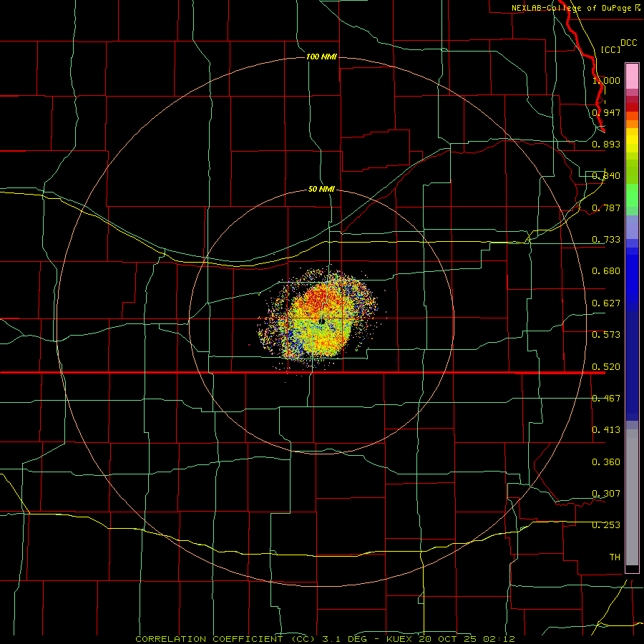Screen dimensions: 644x644
Task: Pick the pink segment of the color bar
Action: 632,77
